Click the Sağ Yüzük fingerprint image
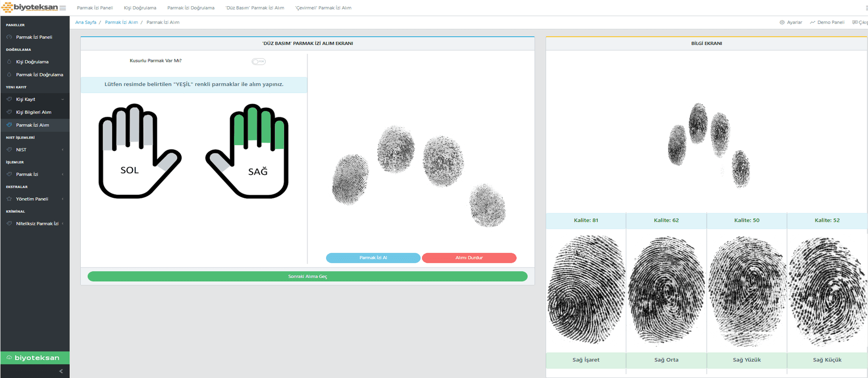The image size is (868, 378). [x=746, y=291]
